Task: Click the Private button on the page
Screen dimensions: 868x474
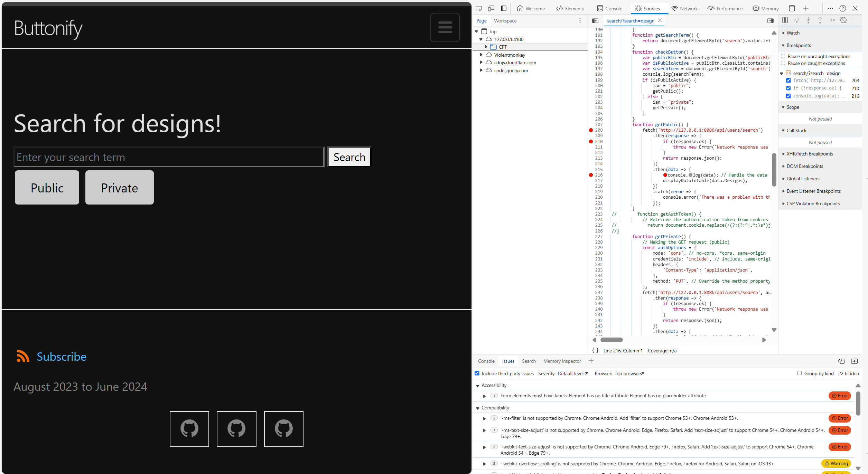Action: point(119,188)
